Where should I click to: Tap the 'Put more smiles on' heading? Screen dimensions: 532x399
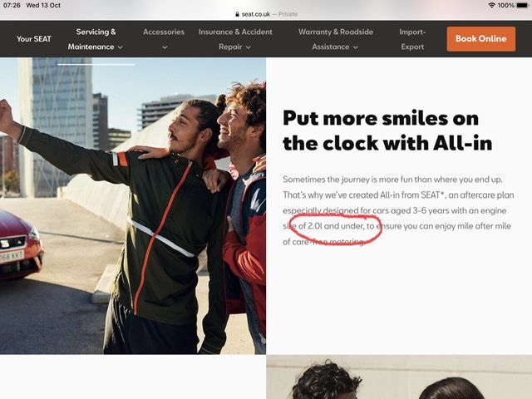(x=381, y=118)
